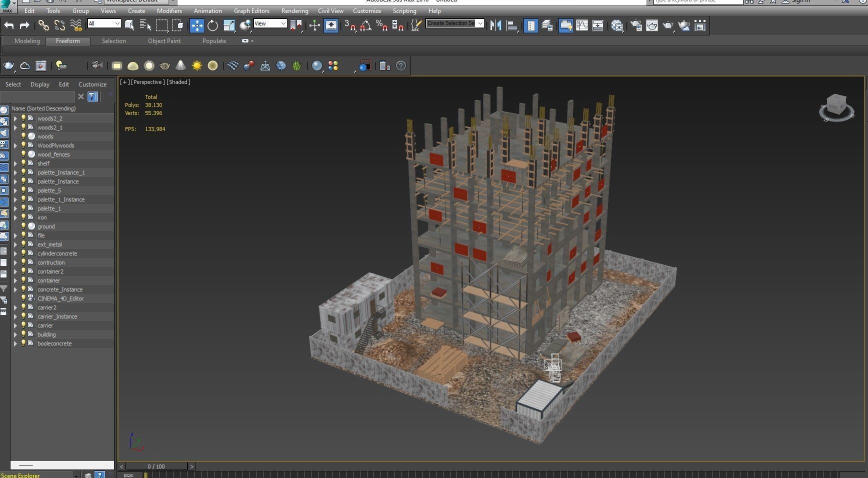Image resolution: width=868 pixels, height=478 pixels.
Task: Switch to the Populate ribbon tab
Action: [x=214, y=41]
